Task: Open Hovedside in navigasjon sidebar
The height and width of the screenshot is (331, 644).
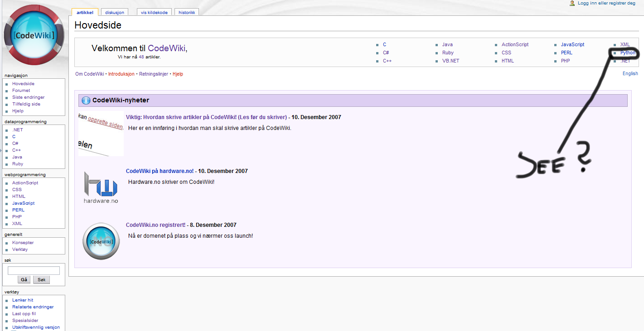Action: 23,84
